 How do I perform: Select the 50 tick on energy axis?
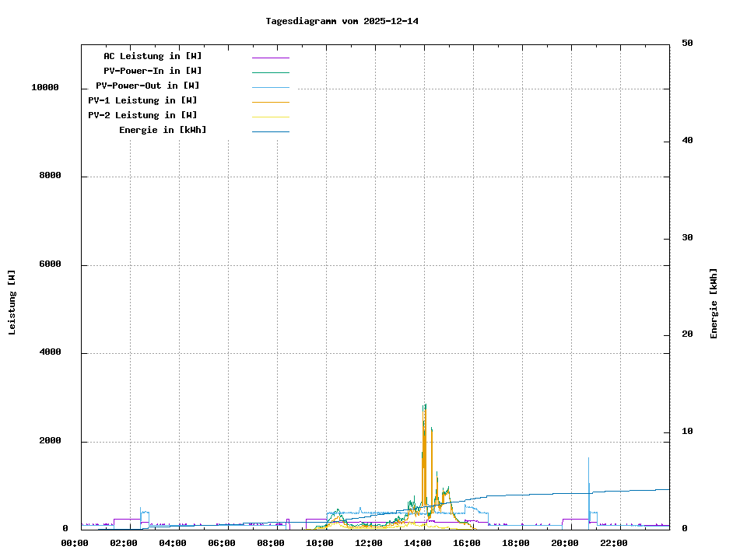coord(687,44)
